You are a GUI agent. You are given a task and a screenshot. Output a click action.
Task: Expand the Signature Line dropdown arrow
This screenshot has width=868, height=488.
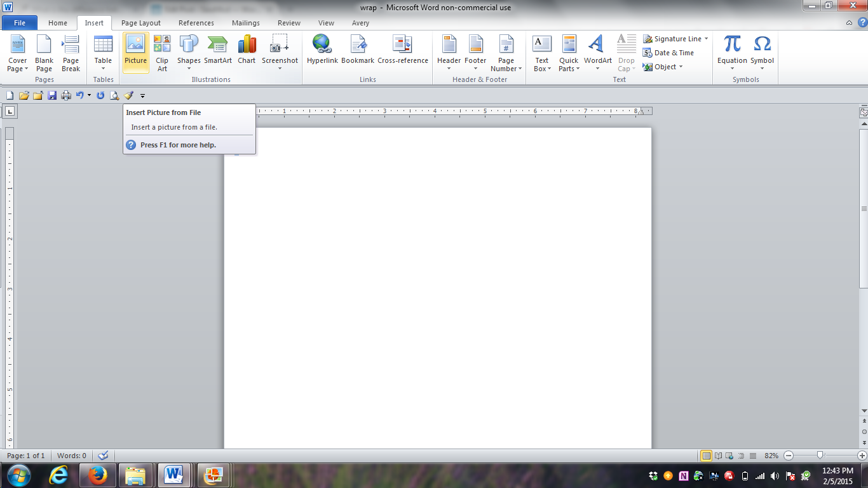pos(706,39)
